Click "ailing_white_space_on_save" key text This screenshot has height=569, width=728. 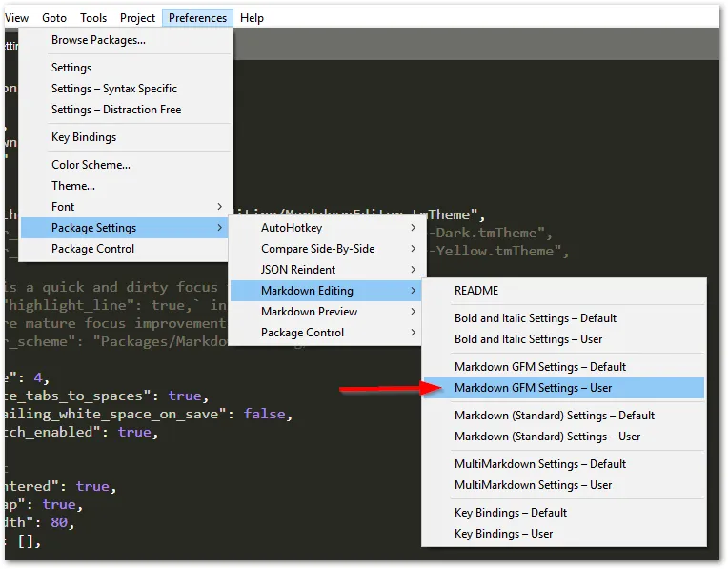point(111,414)
